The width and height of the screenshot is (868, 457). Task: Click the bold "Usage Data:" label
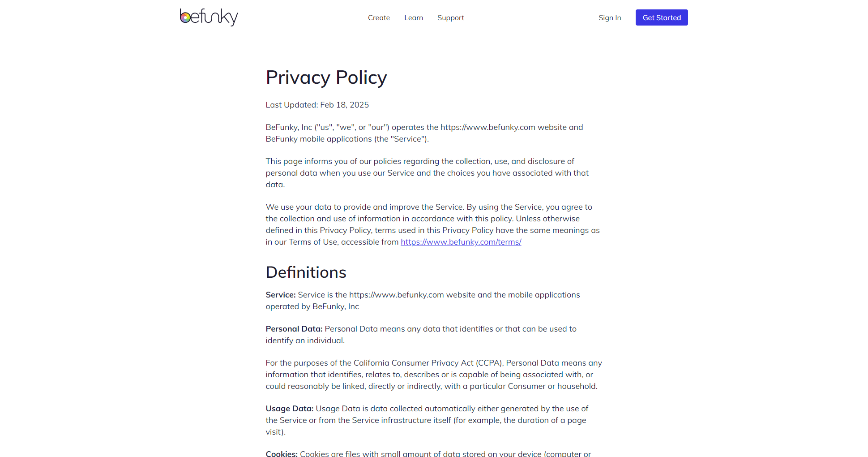(289, 409)
